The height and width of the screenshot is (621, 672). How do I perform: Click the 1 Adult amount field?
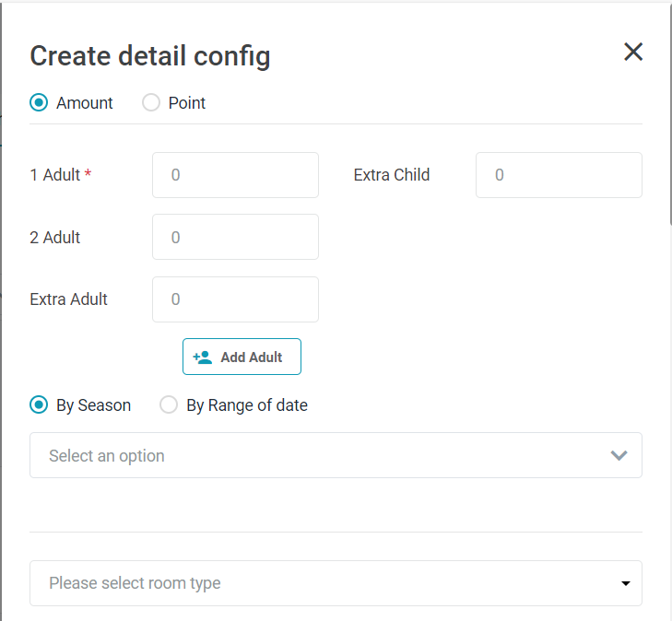235,175
